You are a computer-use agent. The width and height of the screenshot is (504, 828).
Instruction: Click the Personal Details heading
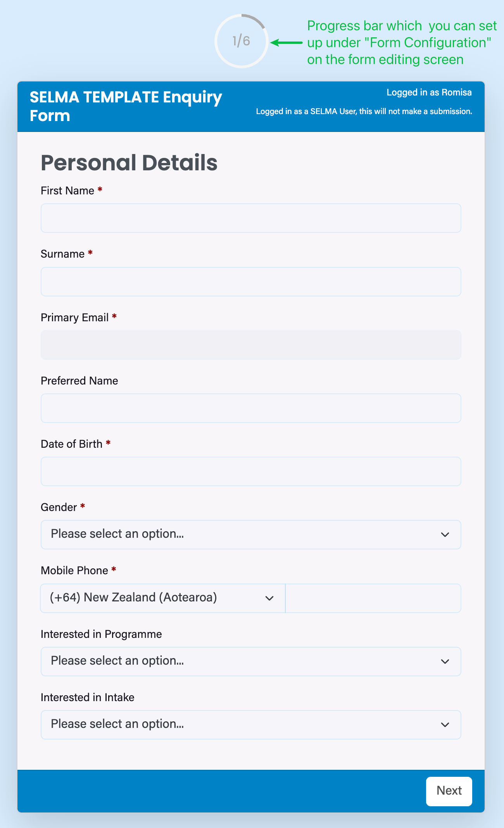tap(129, 163)
